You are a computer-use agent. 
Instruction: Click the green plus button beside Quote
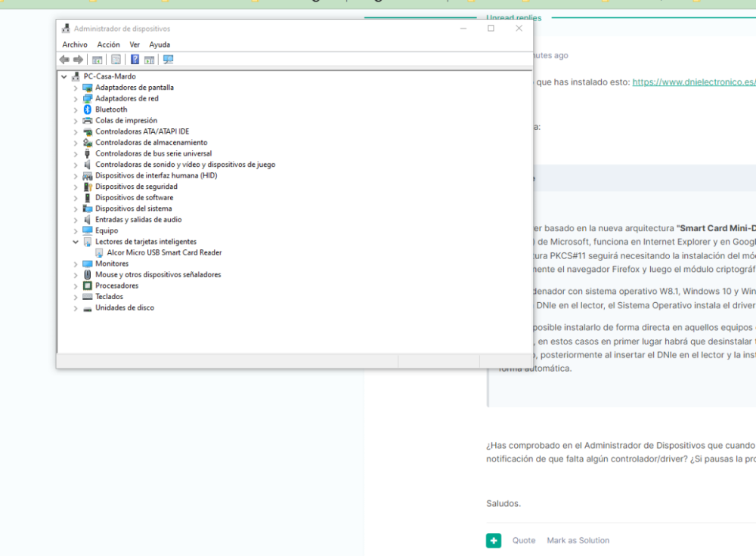click(494, 541)
